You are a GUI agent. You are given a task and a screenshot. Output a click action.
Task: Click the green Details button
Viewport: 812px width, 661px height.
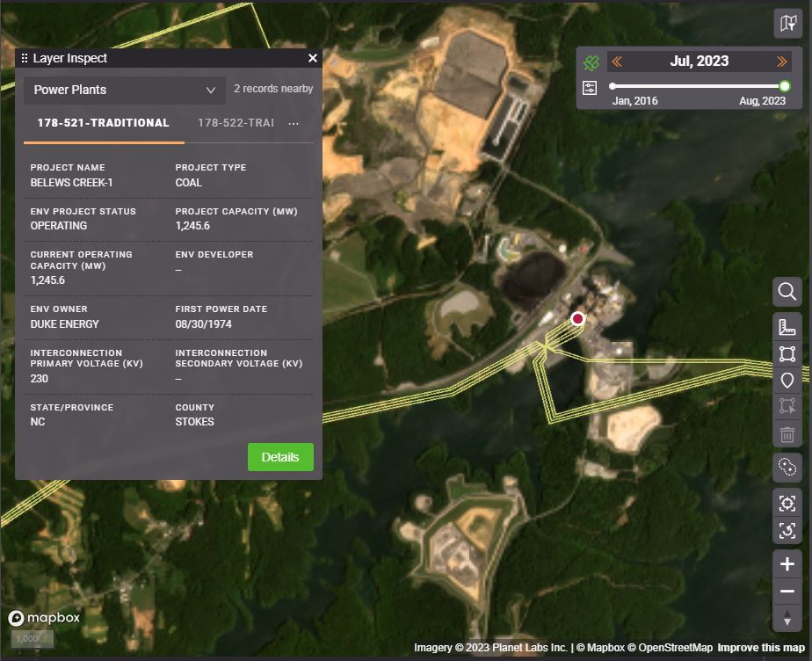(x=280, y=457)
